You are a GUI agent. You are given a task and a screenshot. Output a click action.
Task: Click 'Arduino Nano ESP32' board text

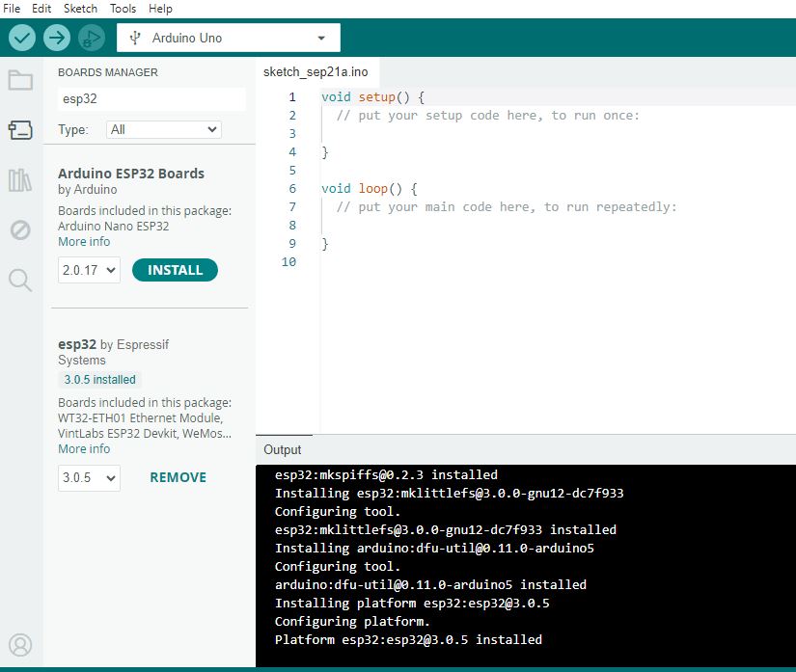point(113,227)
